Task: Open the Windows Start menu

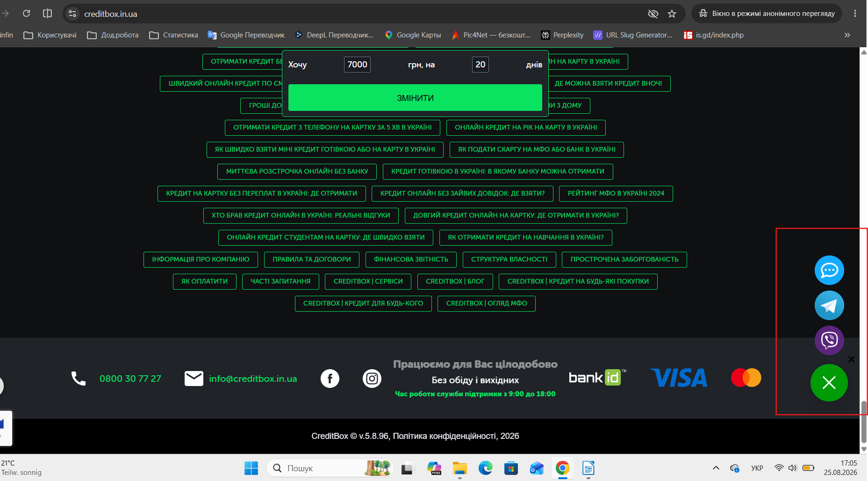Action: pos(251,468)
